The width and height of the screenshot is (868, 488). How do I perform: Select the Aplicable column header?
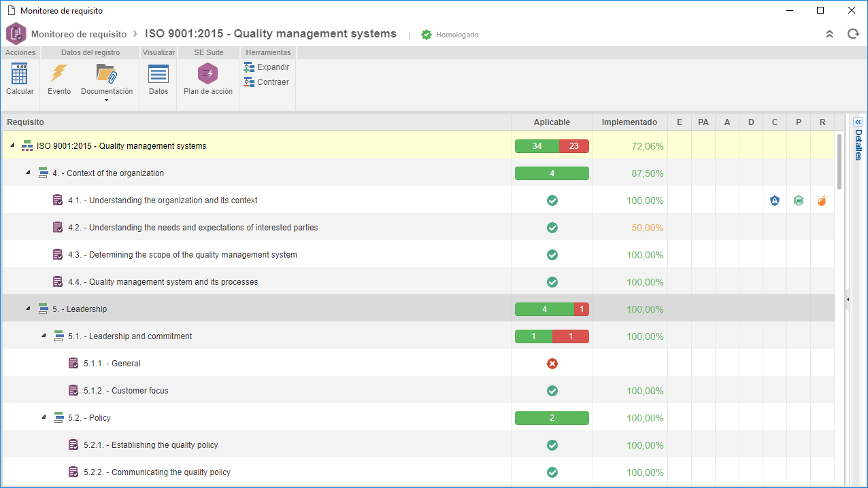coord(552,122)
